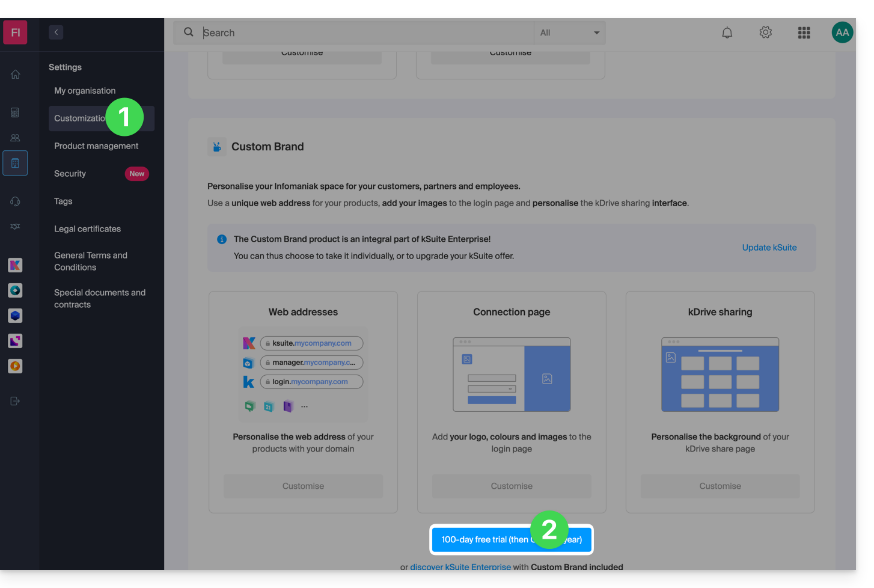Image resolution: width=874 pixels, height=588 pixels.
Task: Open the home dashboard icon
Action: coord(15,75)
